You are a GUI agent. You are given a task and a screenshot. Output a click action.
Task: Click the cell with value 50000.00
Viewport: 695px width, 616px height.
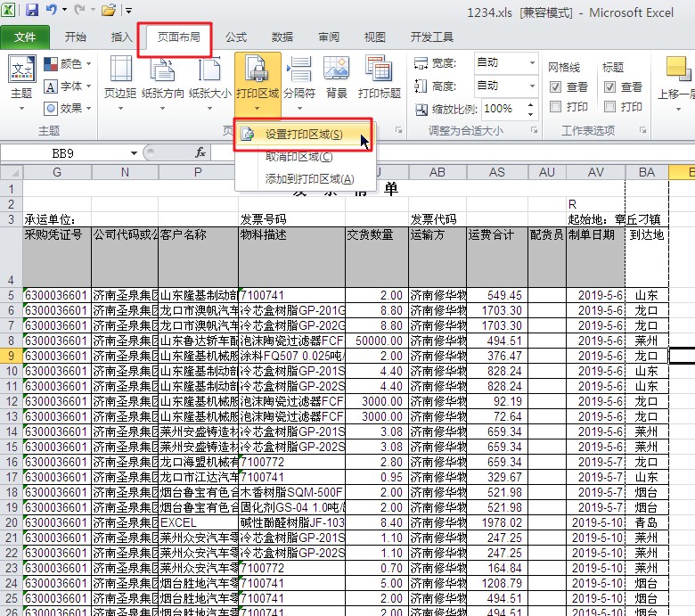click(x=377, y=341)
